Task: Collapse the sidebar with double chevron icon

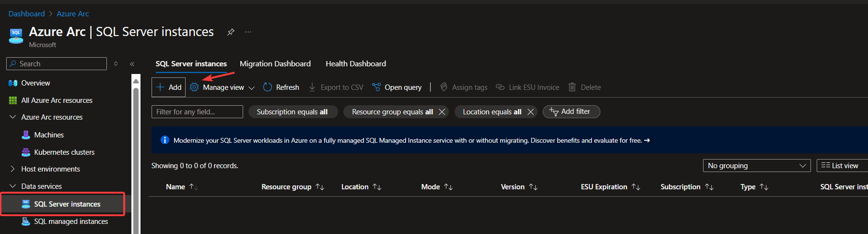Action: coord(132,64)
